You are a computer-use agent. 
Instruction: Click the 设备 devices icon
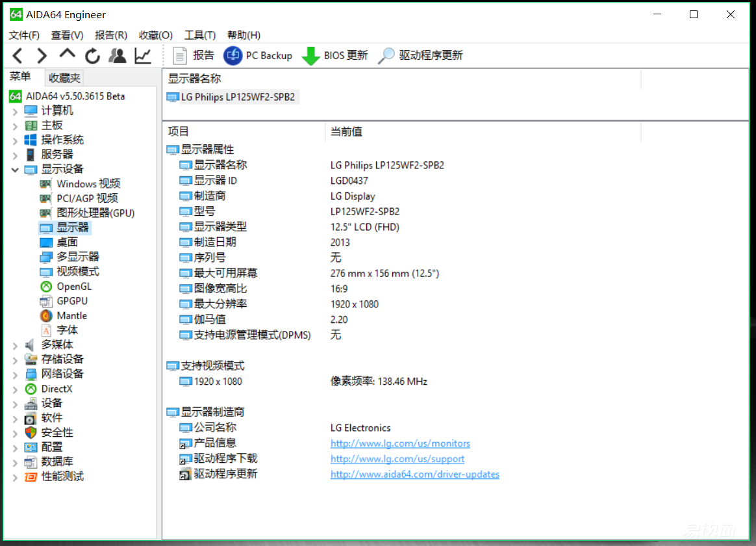tap(31, 403)
